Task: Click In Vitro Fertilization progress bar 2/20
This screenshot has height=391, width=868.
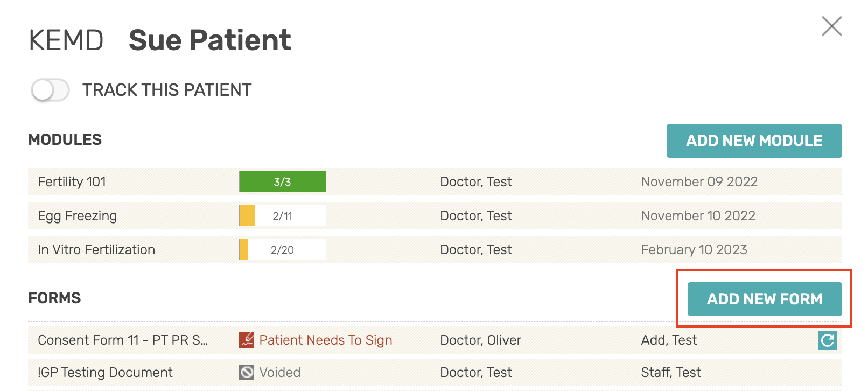Action: 283,249
